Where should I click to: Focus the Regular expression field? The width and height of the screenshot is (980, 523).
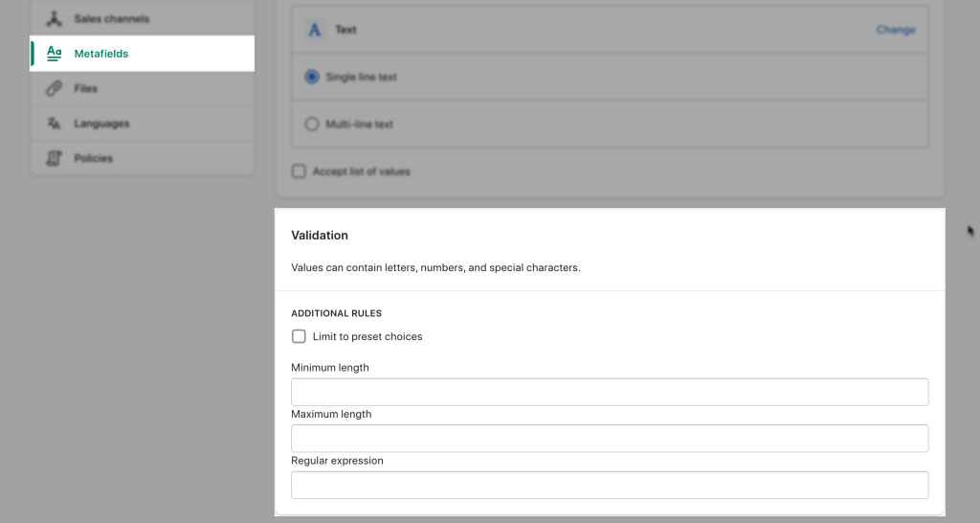pyautogui.click(x=610, y=485)
